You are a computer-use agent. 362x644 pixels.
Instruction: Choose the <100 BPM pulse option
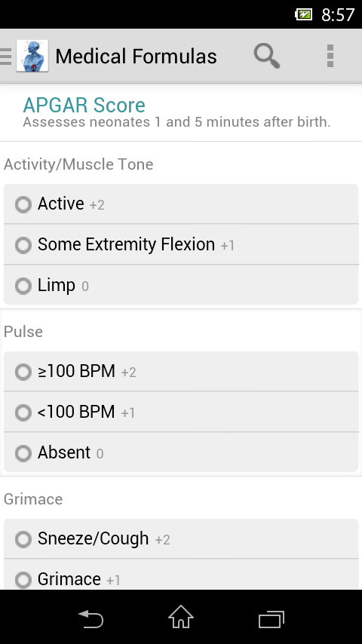pyautogui.click(x=181, y=412)
